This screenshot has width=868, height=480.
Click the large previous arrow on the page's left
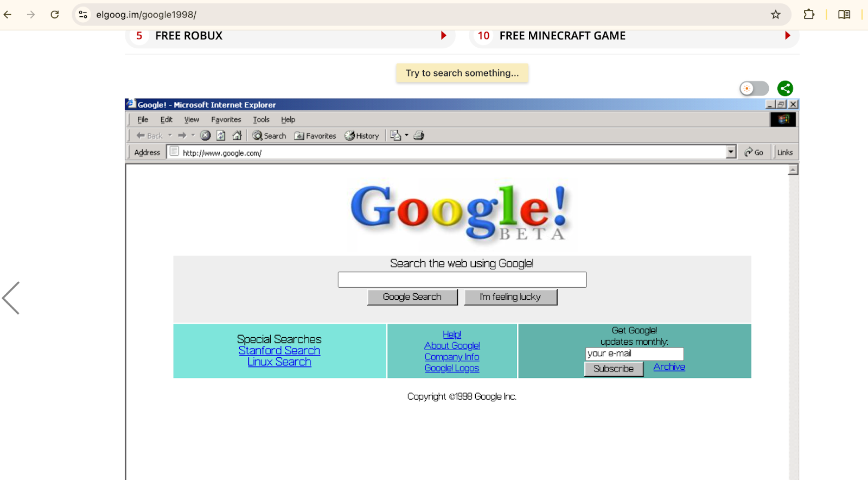(x=11, y=298)
